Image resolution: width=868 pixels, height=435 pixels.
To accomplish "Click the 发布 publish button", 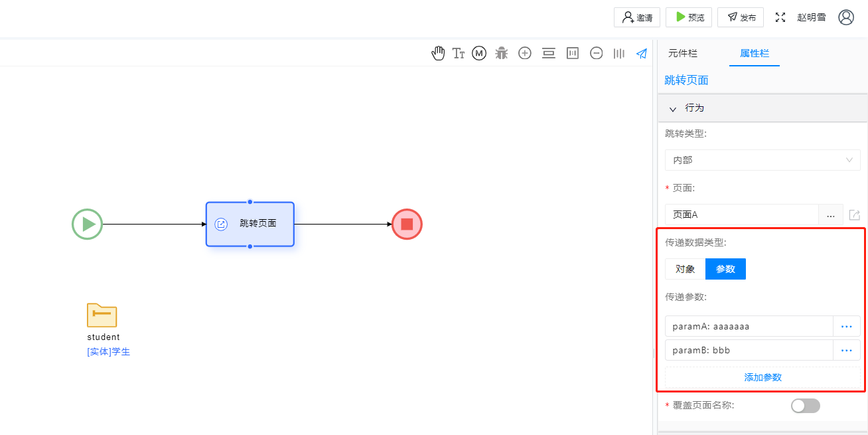I will pyautogui.click(x=741, y=17).
